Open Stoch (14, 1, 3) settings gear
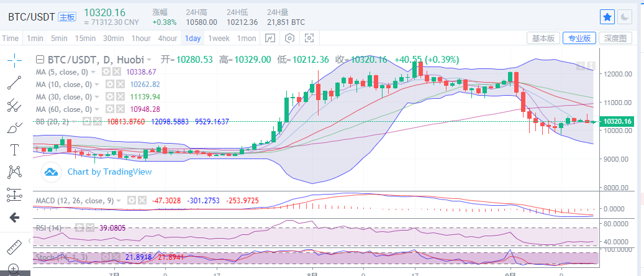The image size is (644, 276). pyautogui.click(x=106, y=257)
